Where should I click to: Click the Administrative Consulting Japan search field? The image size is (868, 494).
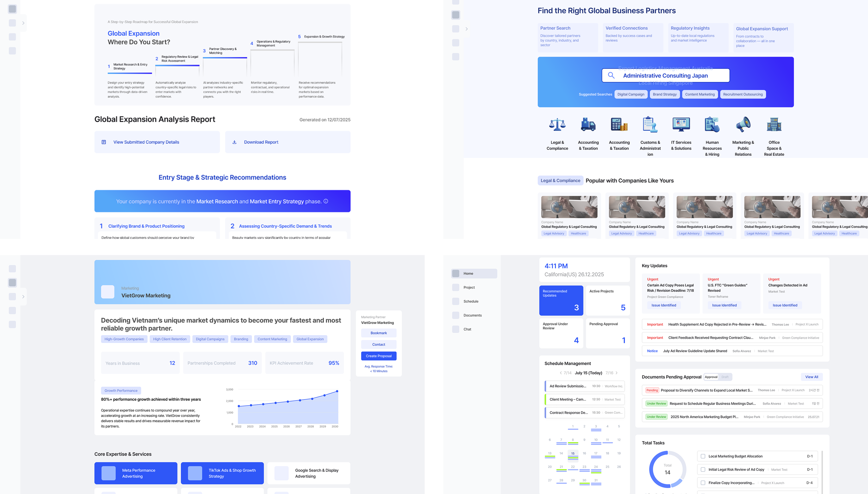665,75
